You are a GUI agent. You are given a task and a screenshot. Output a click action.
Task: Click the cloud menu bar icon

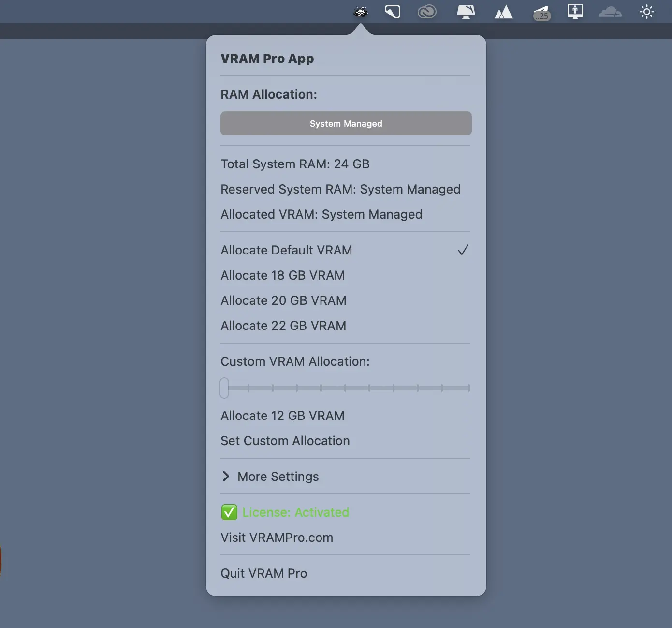pos(610,12)
